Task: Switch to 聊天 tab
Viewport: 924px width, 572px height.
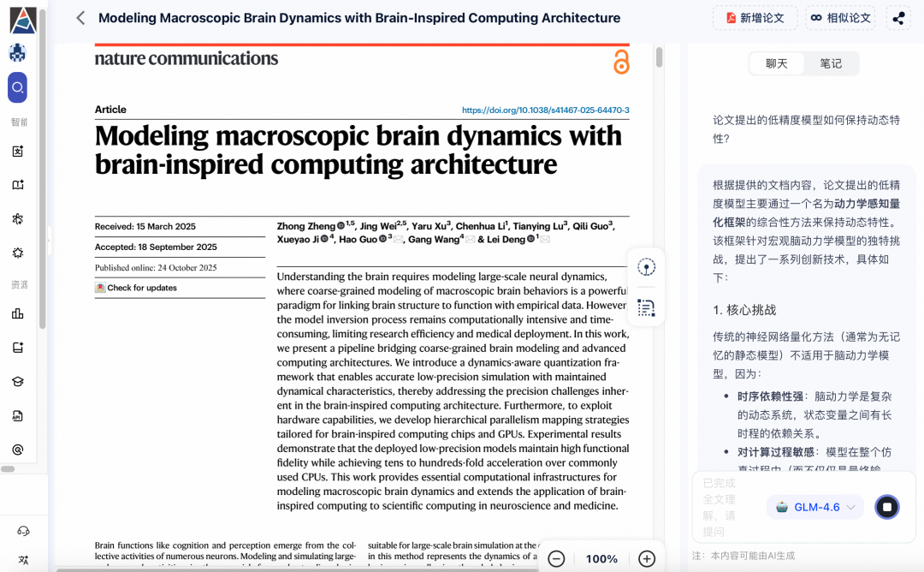Action: (x=776, y=63)
